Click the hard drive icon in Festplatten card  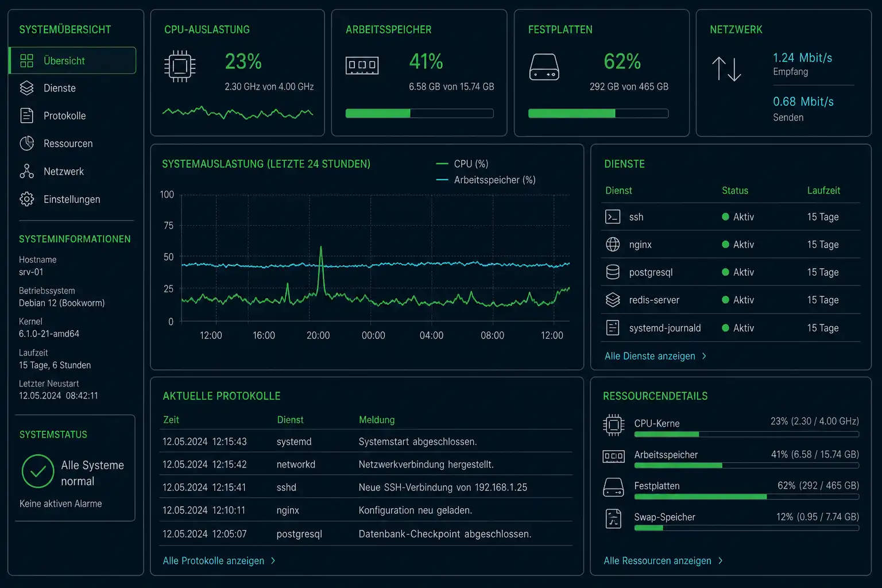(544, 67)
